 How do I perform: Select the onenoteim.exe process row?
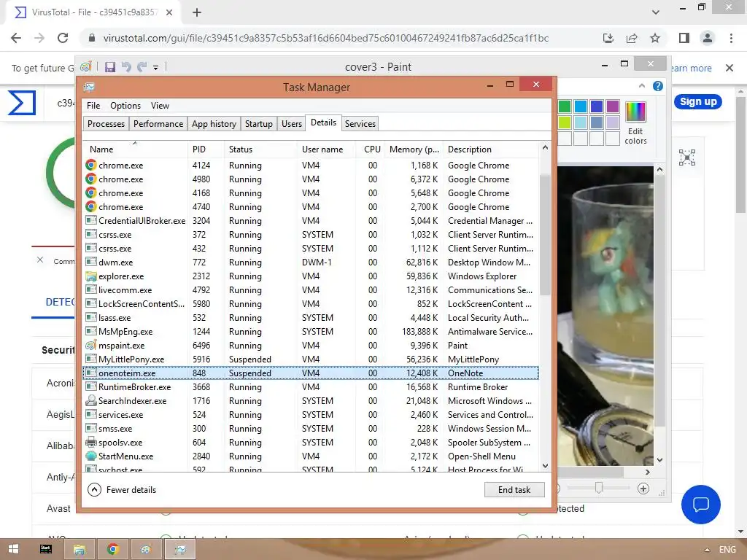[x=311, y=373]
